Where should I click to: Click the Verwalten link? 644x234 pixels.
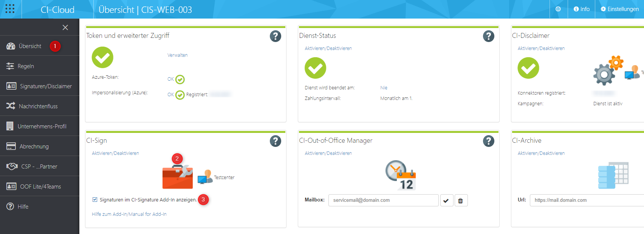(x=177, y=55)
